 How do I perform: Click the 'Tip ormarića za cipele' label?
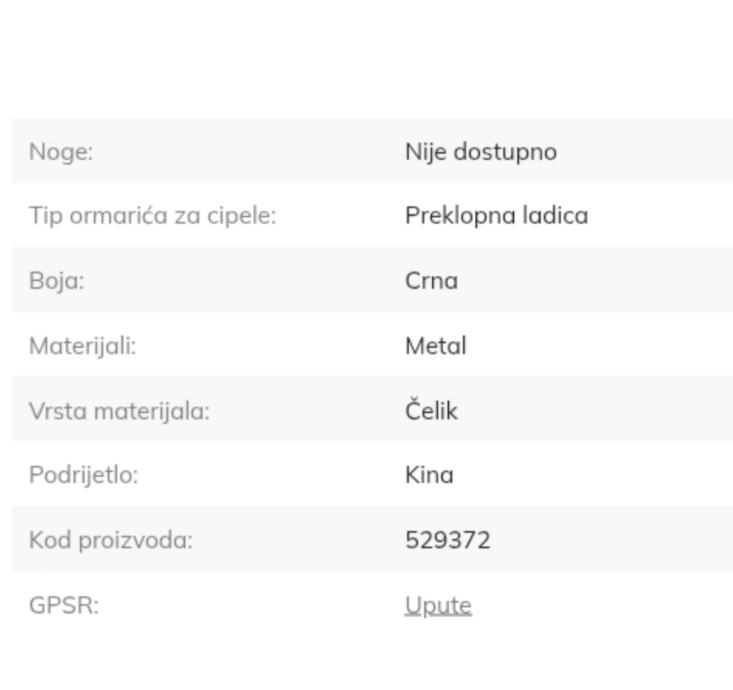coord(152,216)
